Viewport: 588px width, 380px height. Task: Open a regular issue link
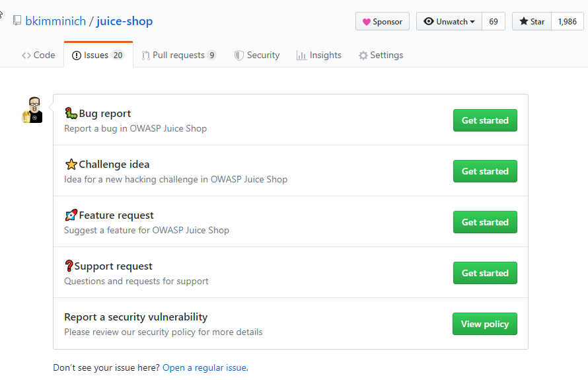pos(205,367)
